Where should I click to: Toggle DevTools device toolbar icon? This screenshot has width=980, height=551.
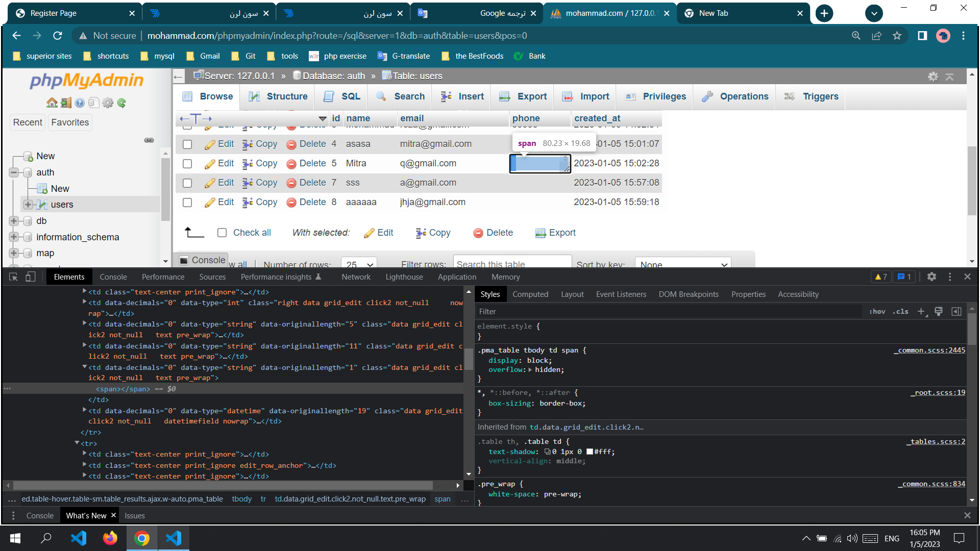pos(30,277)
